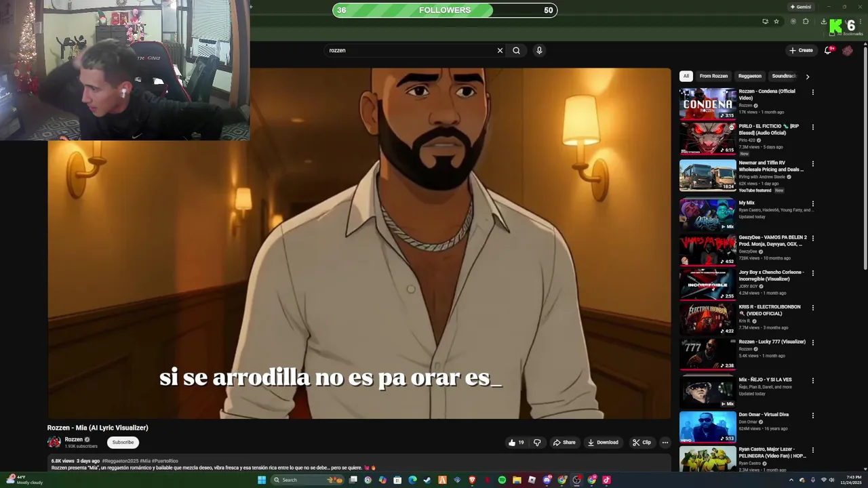This screenshot has width=868, height=488.
Task: Open the Rozzen channel name link
Action: point(73,439)
